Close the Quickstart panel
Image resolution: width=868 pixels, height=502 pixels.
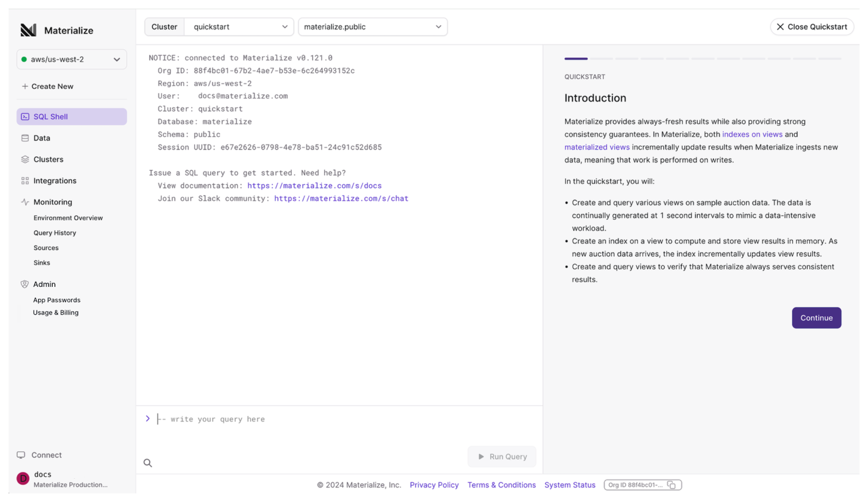812,26
